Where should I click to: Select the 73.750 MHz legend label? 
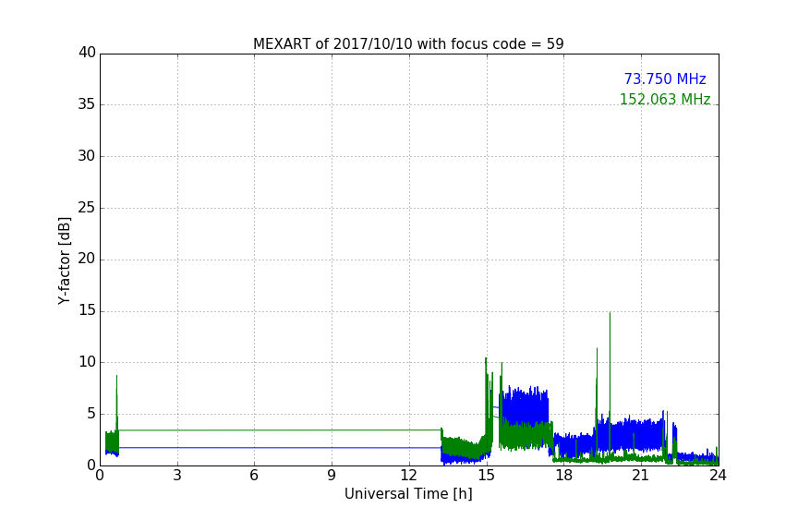[x=665, y=79]
